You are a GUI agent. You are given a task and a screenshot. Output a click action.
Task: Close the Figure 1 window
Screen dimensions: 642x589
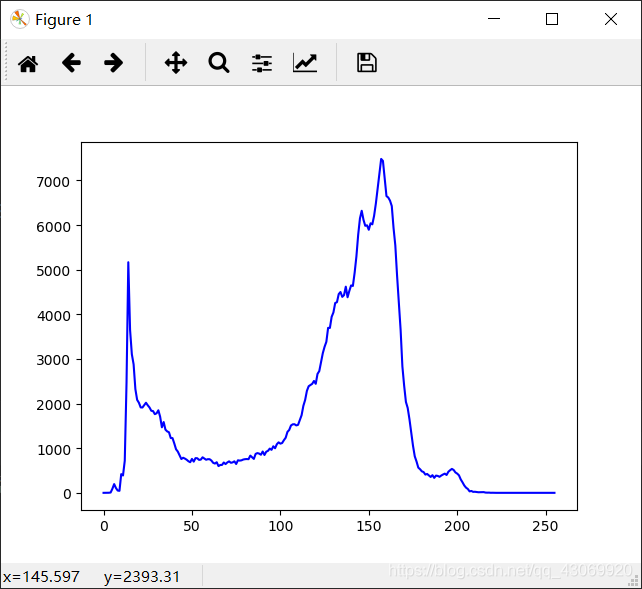pyautogui.click(x=611, y=19)
